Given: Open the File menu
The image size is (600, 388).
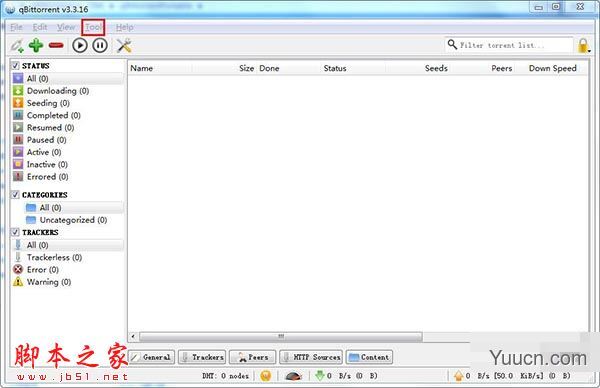Looking at the screenshot, I should 16,27.
